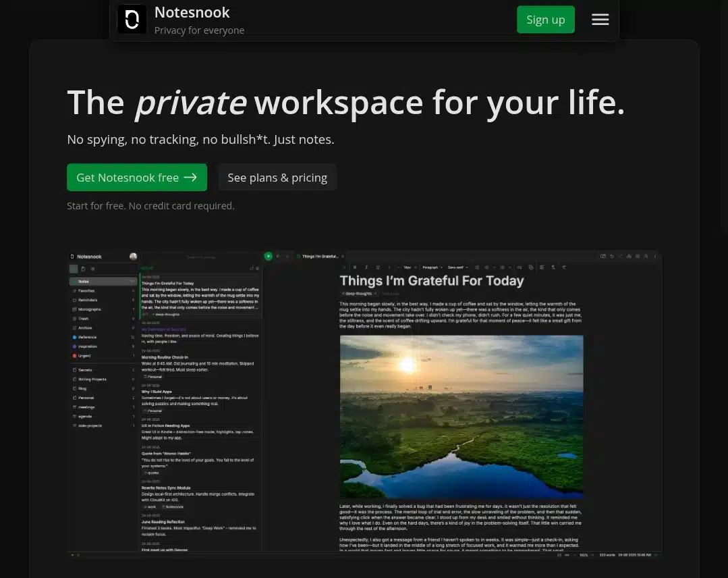Click the search notes field in app
The width and height of the screenshot is (728, 578).
tap(201, 257)
